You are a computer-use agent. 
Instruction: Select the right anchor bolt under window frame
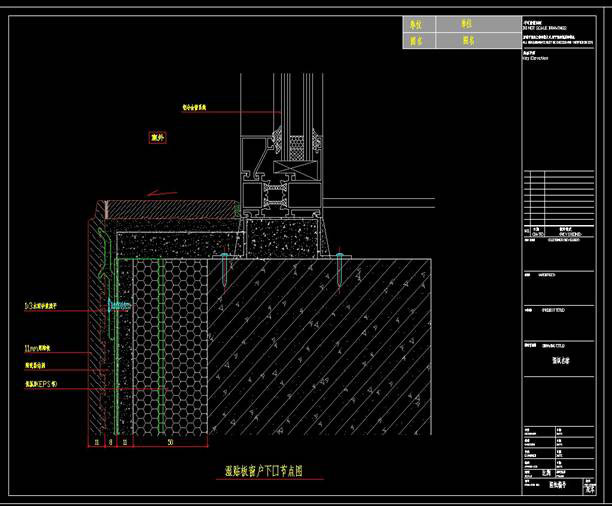339,269
